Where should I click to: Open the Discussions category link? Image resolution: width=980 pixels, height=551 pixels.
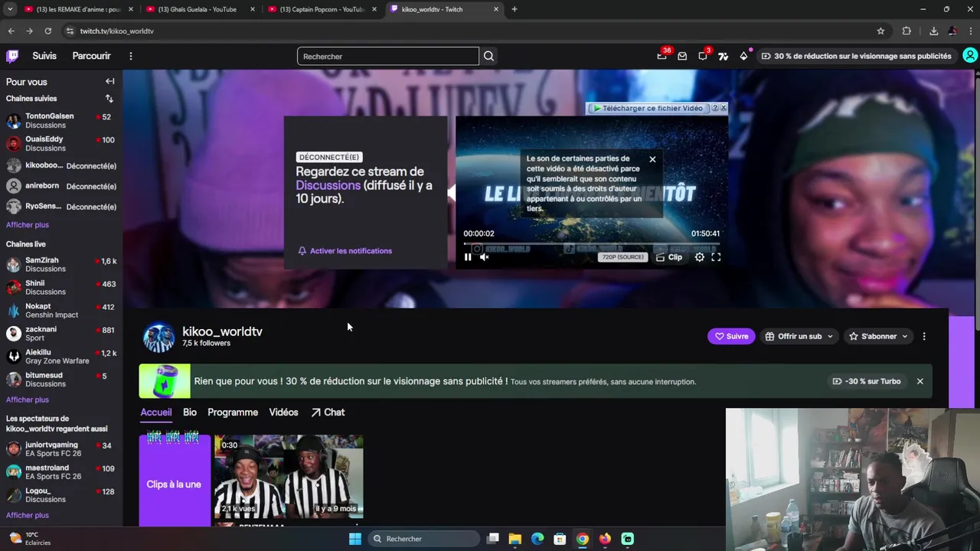click(x=328, y=185)
